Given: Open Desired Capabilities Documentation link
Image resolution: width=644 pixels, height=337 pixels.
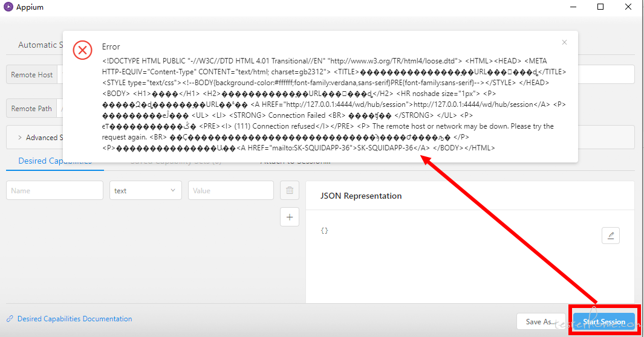Looking at the screenshot, I should click(x=74, y=318).
